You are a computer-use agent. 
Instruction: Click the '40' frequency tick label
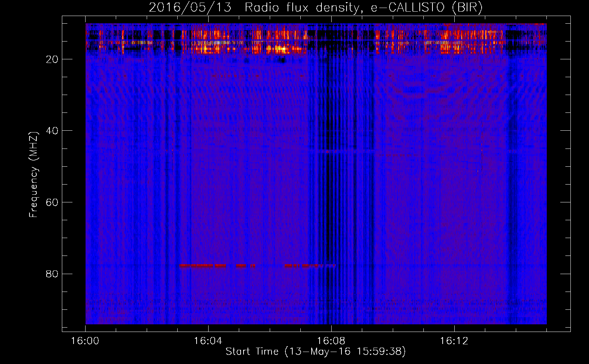point(52,131)
